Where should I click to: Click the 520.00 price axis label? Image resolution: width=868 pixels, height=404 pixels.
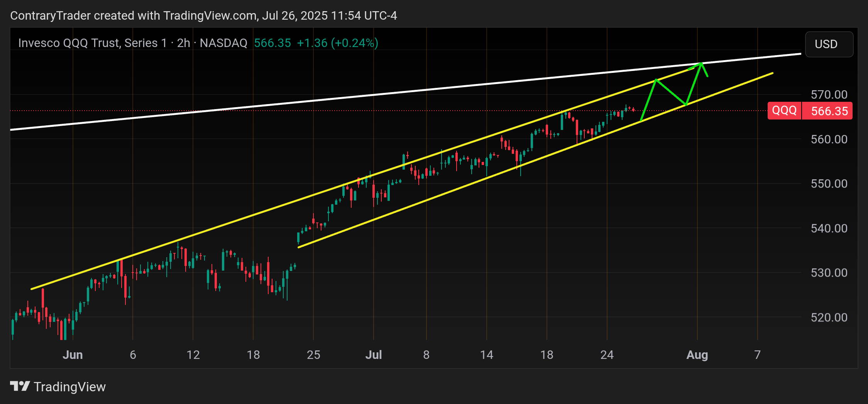(x=829, y=317)
